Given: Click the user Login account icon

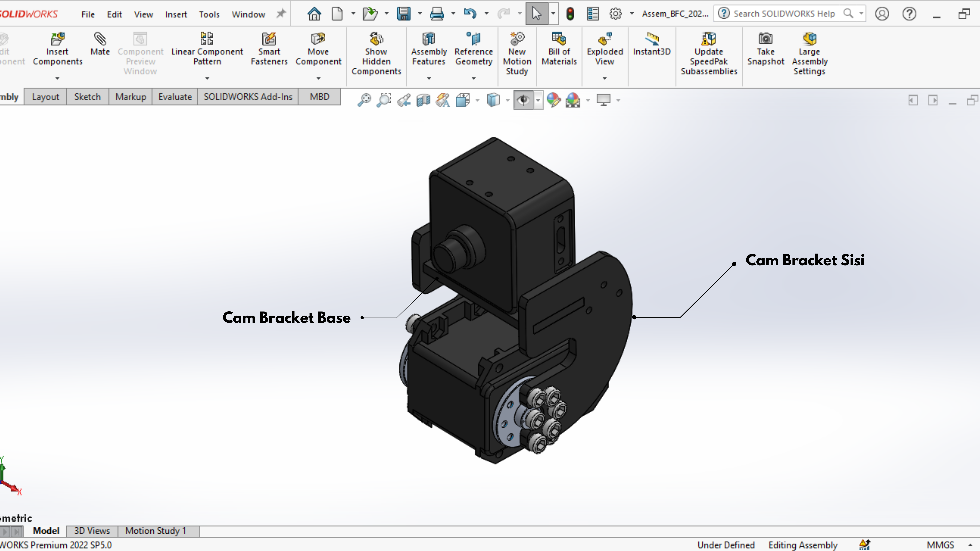Looking at the screenshot, I should coord(882,14).
